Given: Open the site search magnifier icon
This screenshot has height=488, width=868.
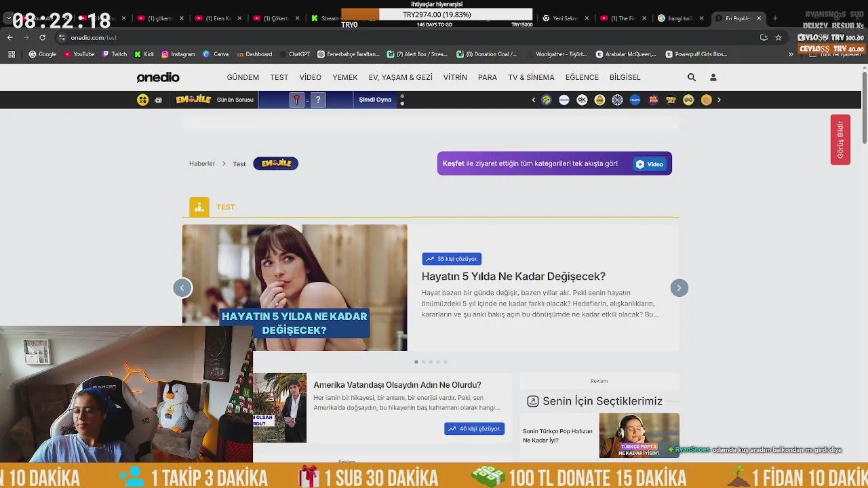Looking at the screenshot, I should coord(692,77).
